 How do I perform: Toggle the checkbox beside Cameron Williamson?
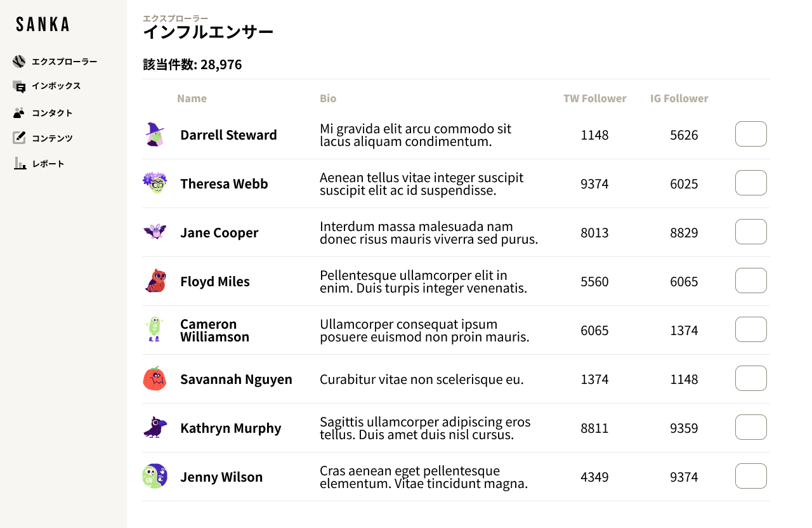click(750, 329)
